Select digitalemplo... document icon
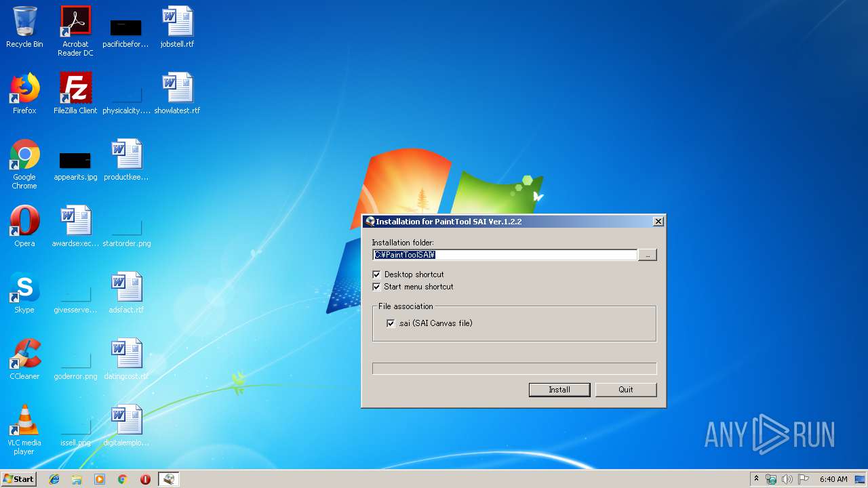The image size is (868, 488). pyautogui.click(x=126, y=426)
